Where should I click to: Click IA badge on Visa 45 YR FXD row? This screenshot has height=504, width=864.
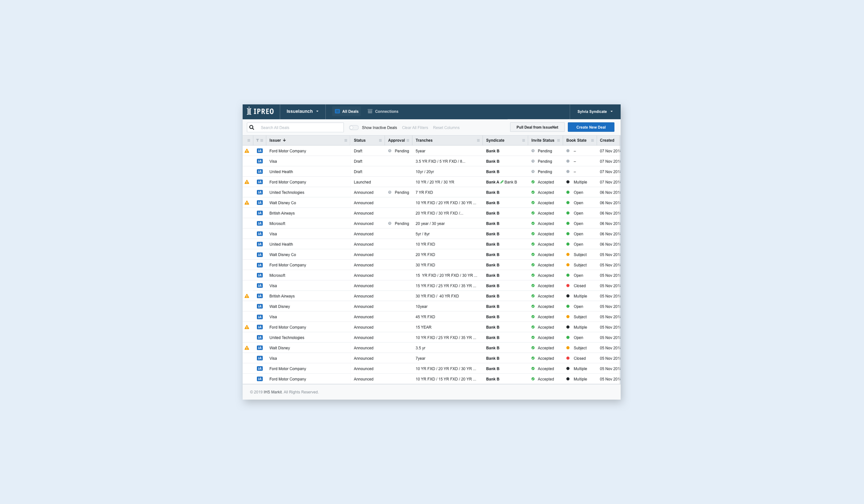(x=260, y=317)
